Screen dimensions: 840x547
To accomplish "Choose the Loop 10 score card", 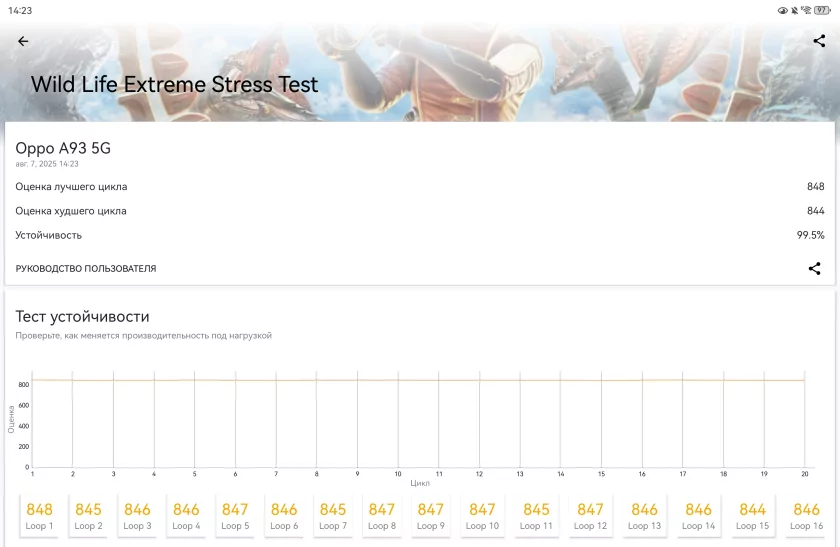I will [482, 515].
